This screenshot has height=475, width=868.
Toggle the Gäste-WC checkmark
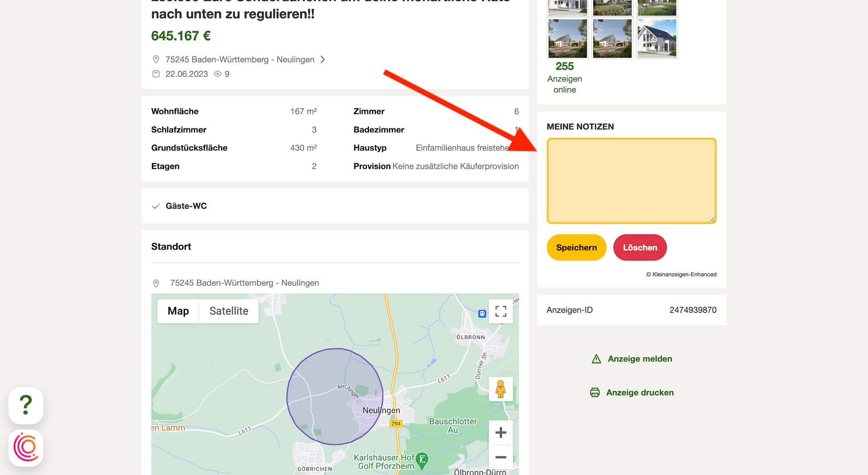pyautogui.click(x=156, y=206)
